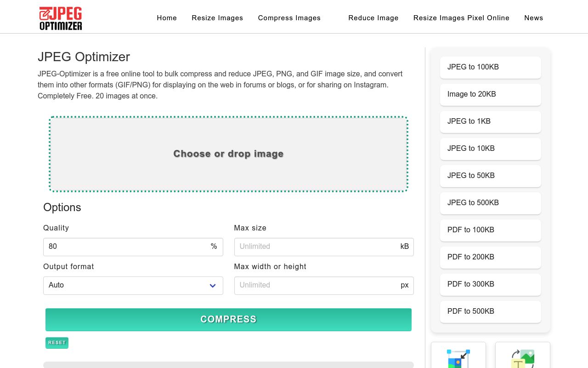The height and width of the screenshot is (368, 588).
Task: Open the JPEG to 100KB tool
Action: [490, 67]
